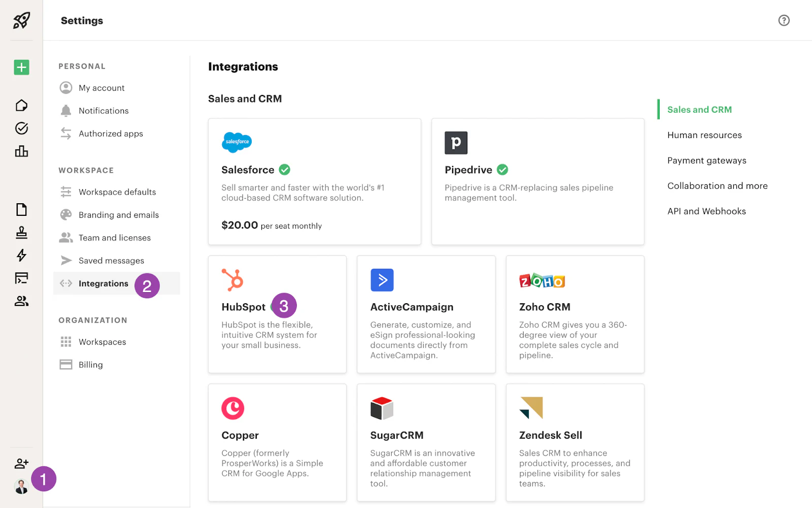Screen dimensions: 812x508
Task: Open the Copper integration card
Action: [277, 442]
